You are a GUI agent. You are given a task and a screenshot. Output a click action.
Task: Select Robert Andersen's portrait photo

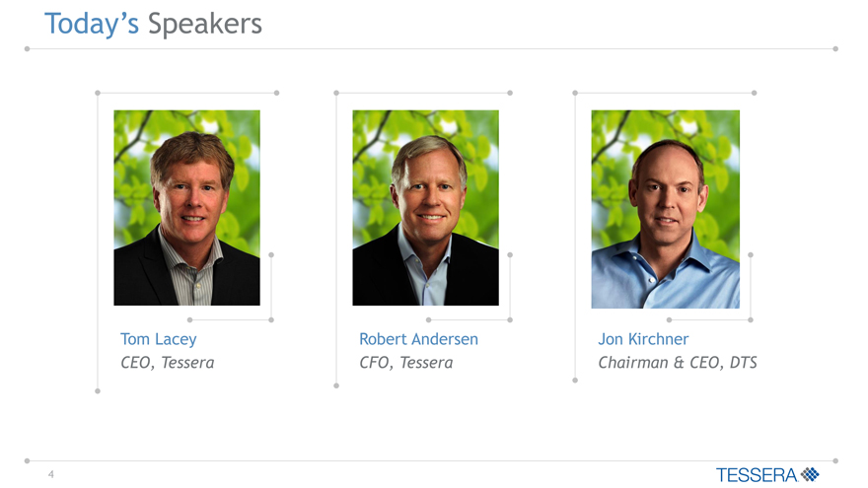pos(425,207)
